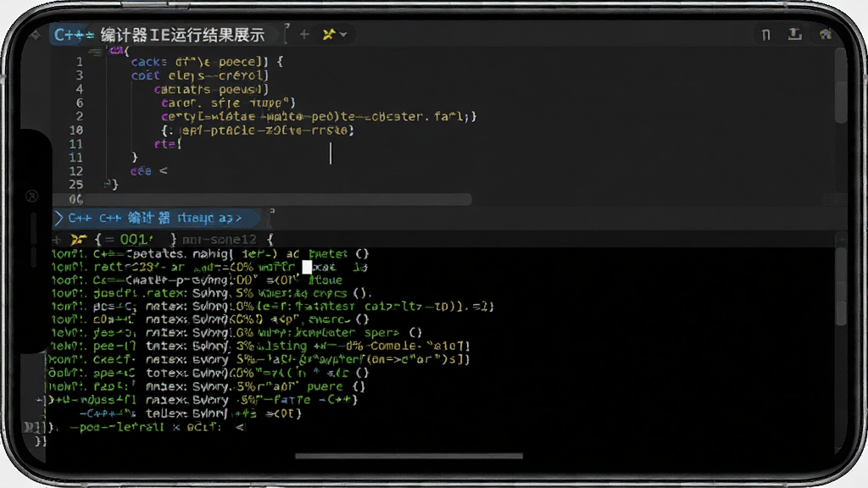Viewport: 868px width, 488px height.
Task: Click the horizontal scrollbar under the code editor
Action: click(x=278, y=199)
